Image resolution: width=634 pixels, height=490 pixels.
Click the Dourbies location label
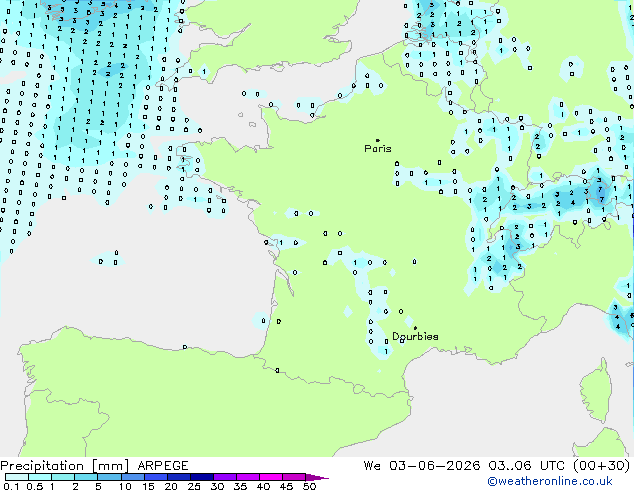coord(415,336)
